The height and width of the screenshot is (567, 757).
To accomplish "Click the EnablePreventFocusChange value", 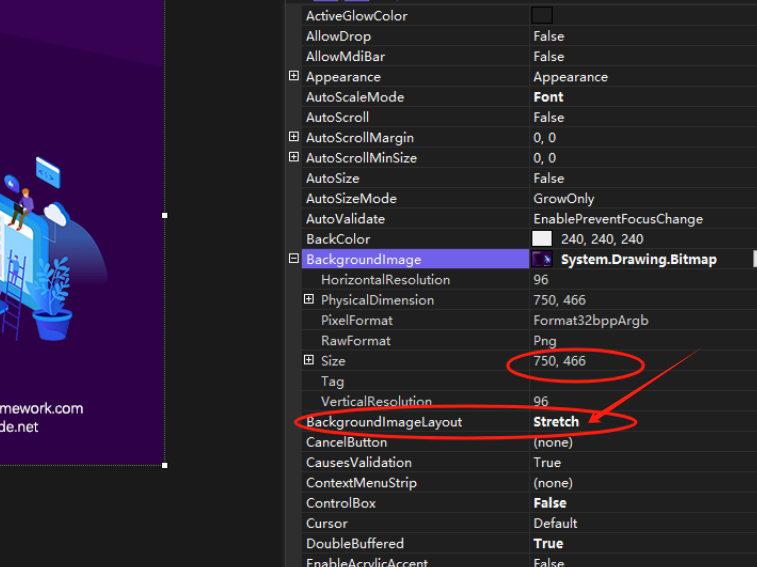I will pyautogui.click(x=618, y=219).
